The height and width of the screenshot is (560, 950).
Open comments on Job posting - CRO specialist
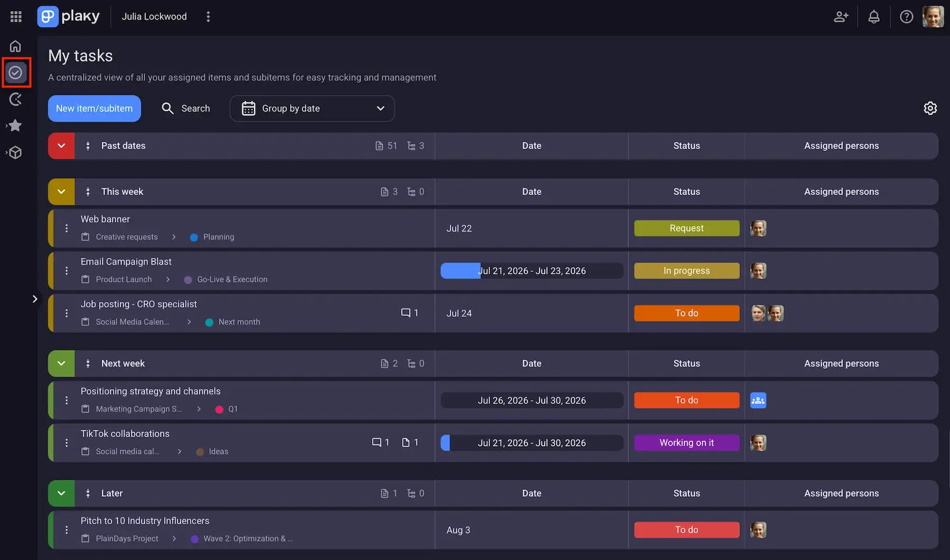(x=410, y=313)
